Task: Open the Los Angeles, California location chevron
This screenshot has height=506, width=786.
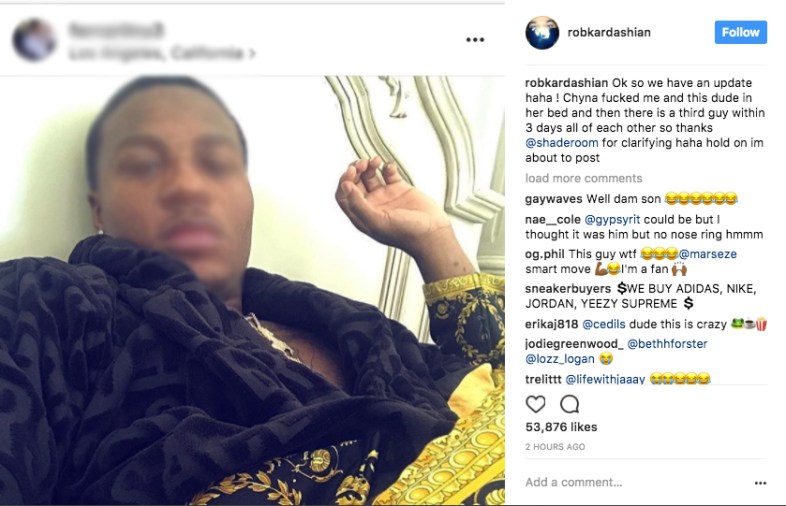Action: tap(252, 53)
